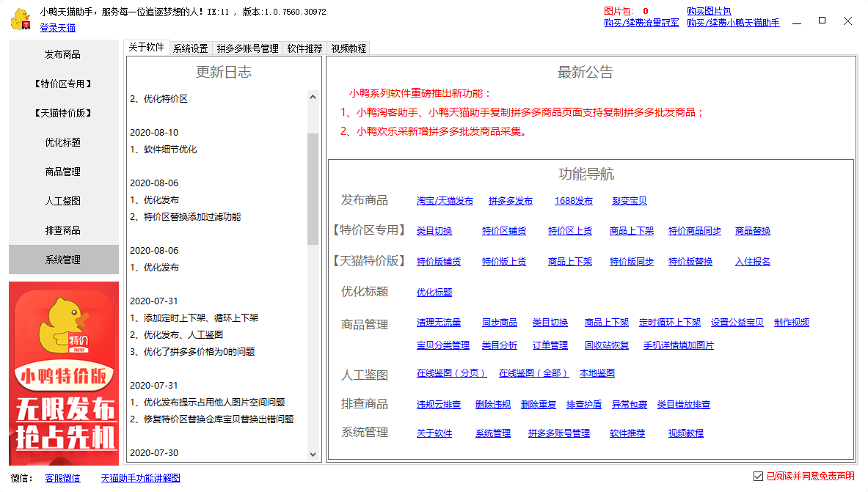Open 违规云排查 navigation link

click(439, 405)
